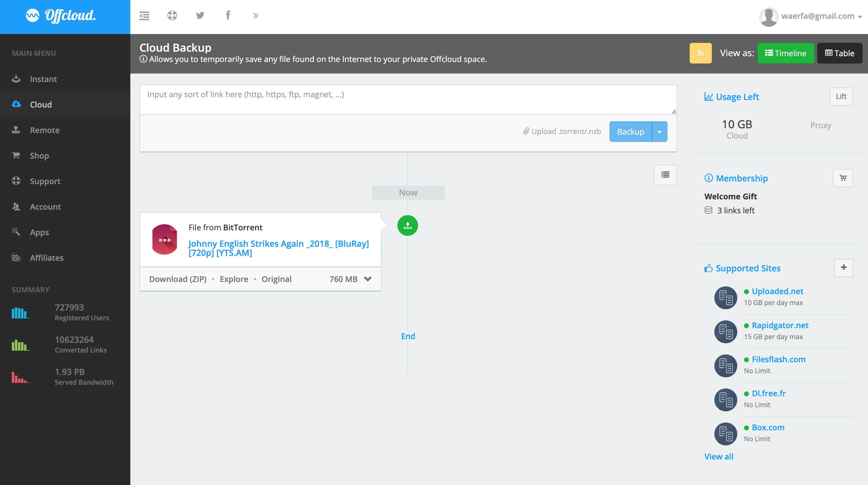Click the 10623264 Converted Links text
This screenshot has height=485, width=868.
(x=81, y=345)
